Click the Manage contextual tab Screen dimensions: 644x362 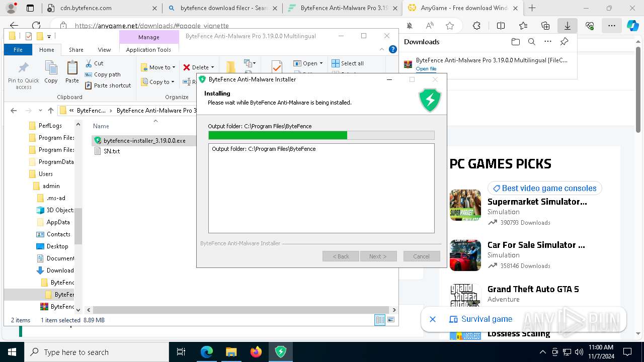[x=149, y=37]
